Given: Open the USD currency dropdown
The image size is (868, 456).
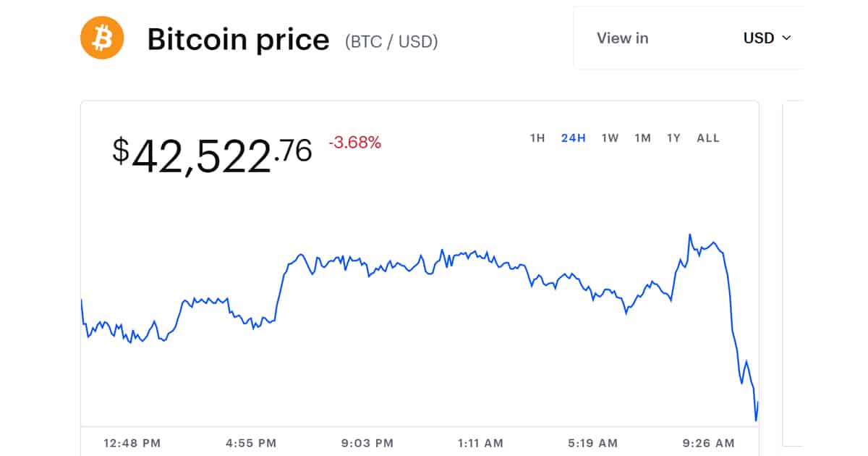Looking at the screenshot, I should 767,38.
